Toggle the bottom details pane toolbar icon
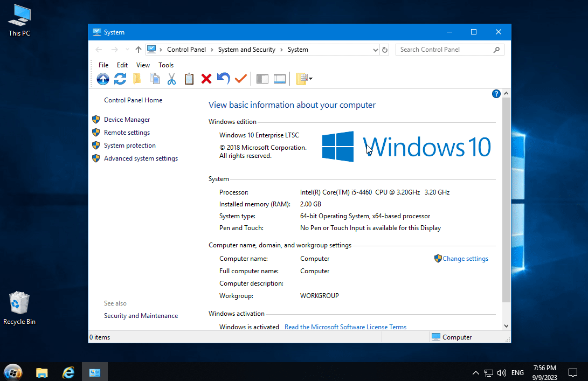This screenshot has width=588, height=381. [280, 79]
